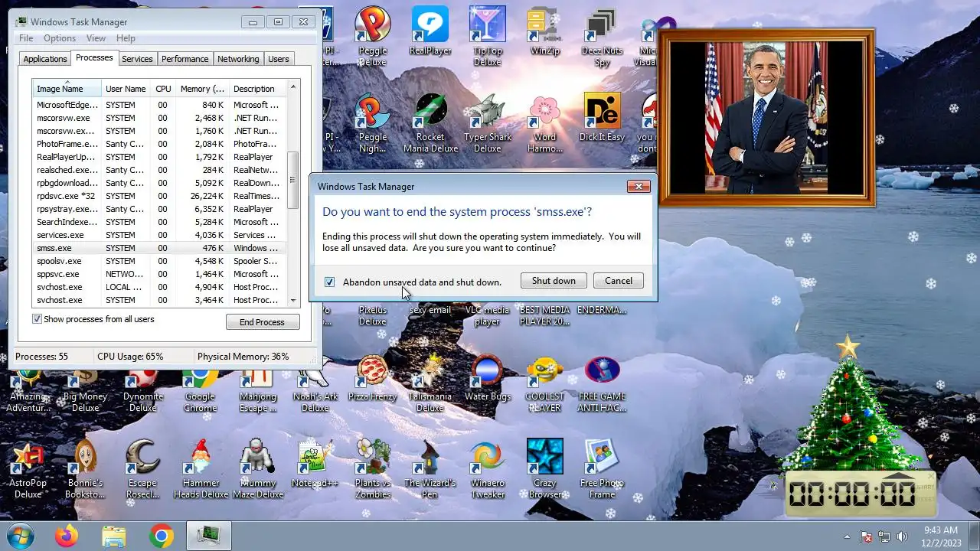Click Shut down in the dialog
The image size is (980, 551).
click(554, 281)
